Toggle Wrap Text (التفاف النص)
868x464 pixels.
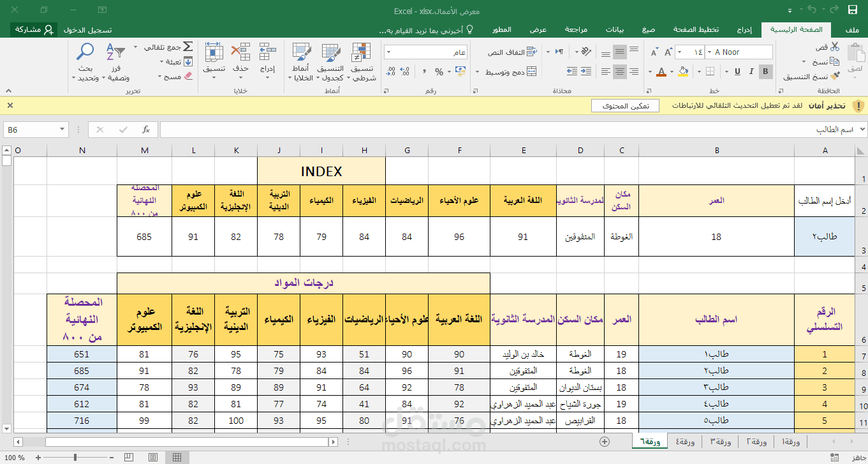pyautogui.click(x=511, y=52)
